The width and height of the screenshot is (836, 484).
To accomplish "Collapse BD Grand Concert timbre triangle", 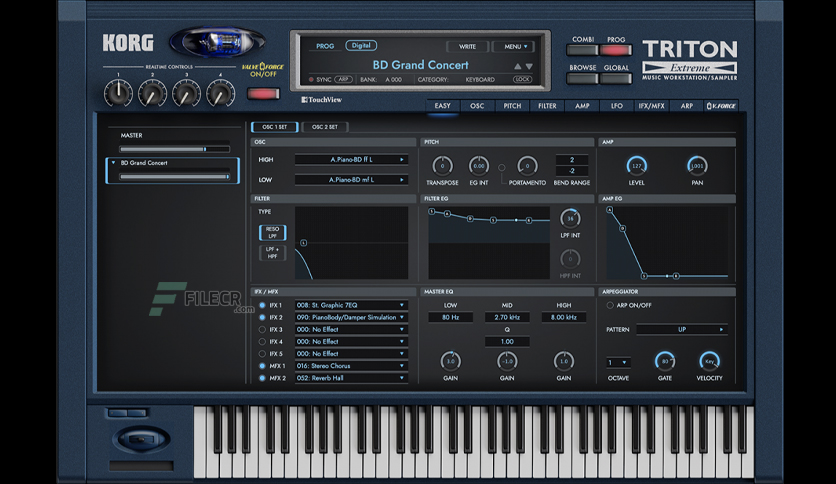I will pos(113,163).
